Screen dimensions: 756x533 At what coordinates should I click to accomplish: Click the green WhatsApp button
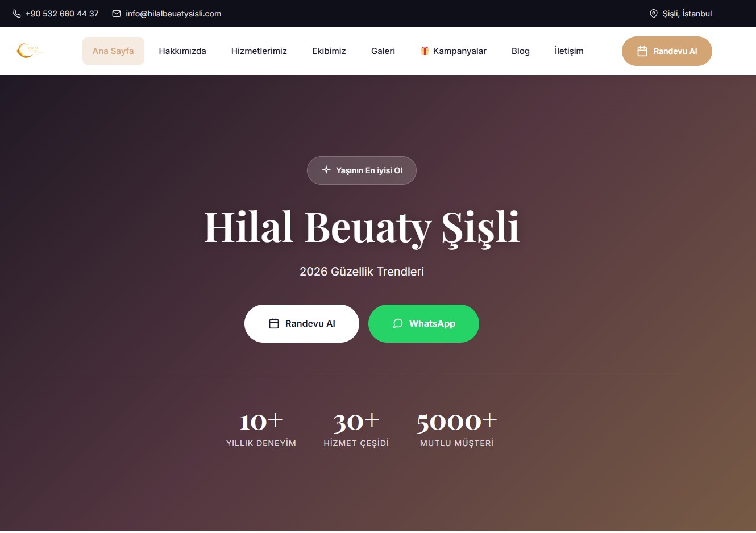point(423,323)
